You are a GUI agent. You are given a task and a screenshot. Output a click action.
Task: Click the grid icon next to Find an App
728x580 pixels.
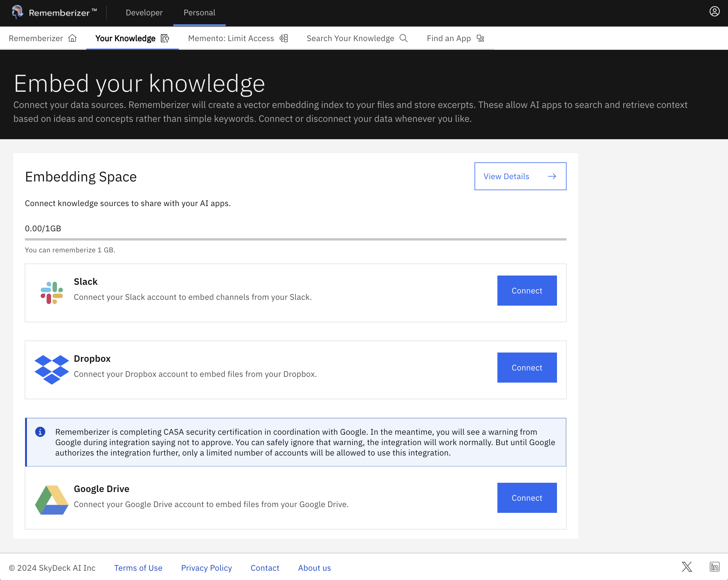pyautogui.click(x=481, y=38)
